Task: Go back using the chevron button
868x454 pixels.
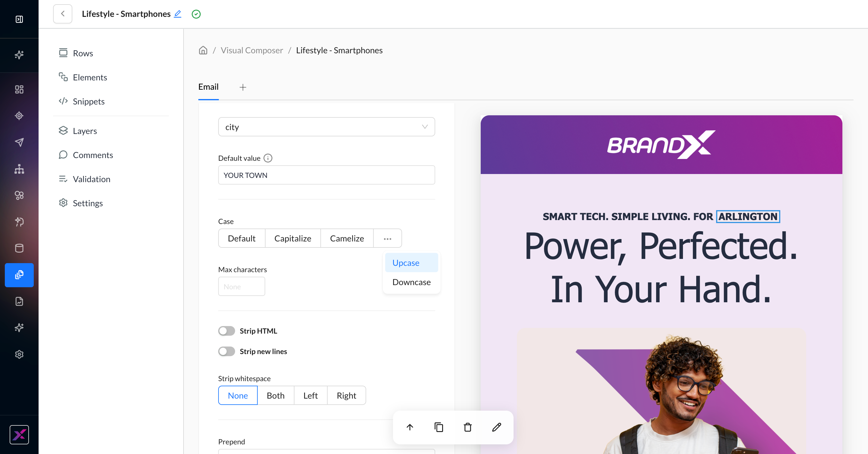Action: point(63,14)
